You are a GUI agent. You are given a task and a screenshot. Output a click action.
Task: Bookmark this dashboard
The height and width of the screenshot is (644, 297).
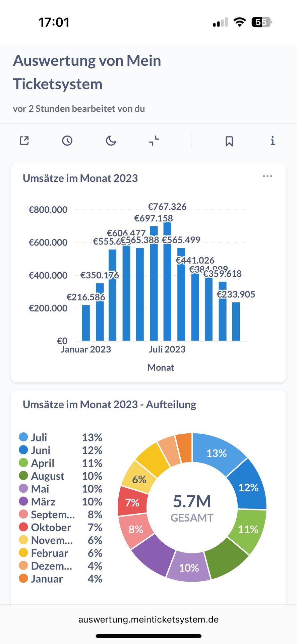tap(229, 141)
